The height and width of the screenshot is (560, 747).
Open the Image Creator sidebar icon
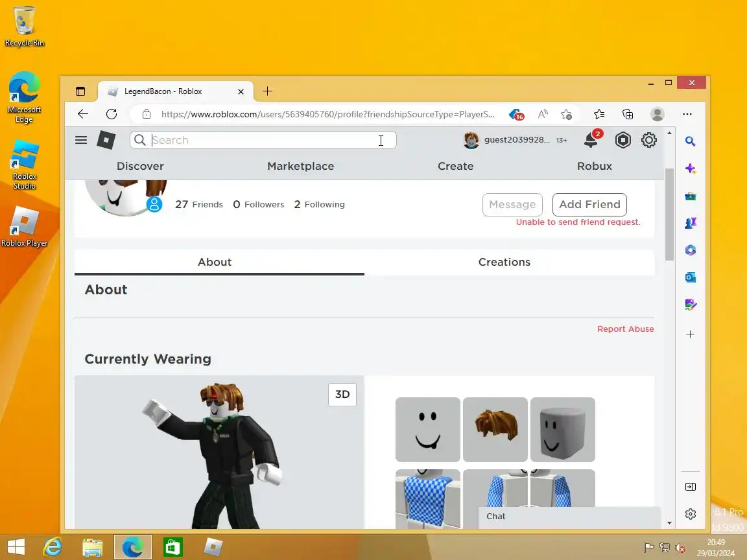(691, 304)
